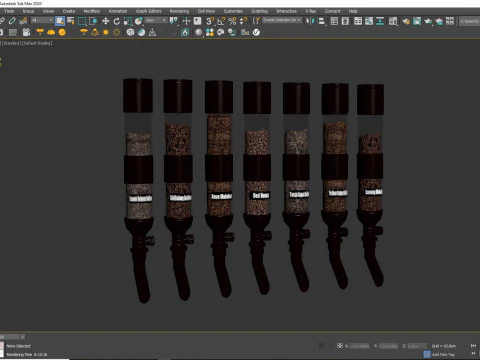Choose the Rectangular Selection Region tool

82,21
